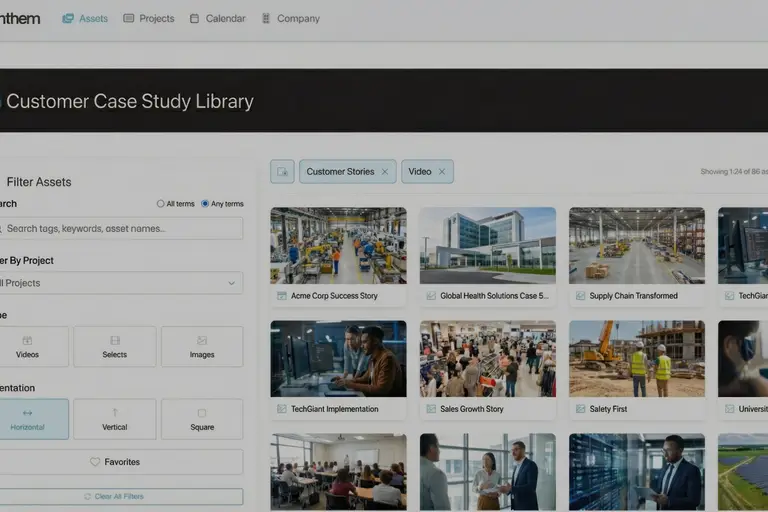Select the Any terms radio button
Screen dimensions: 768x512
(x=205, y=204)
